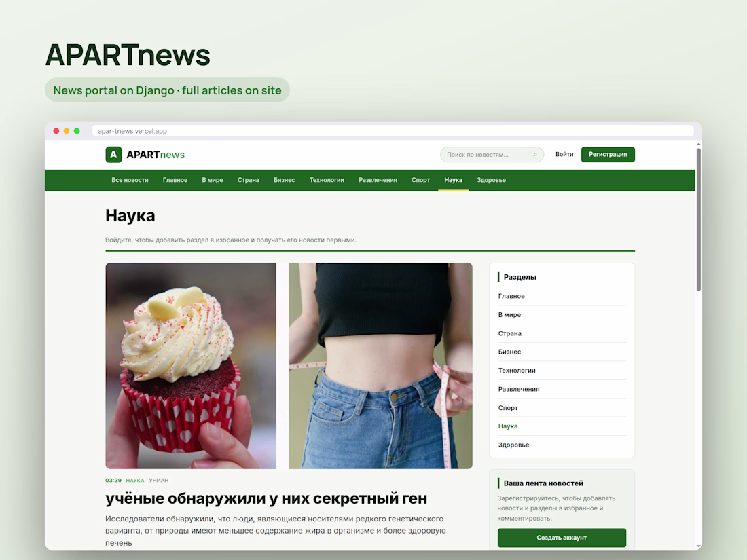Viewport: 747px width, 560px height.
Task: Select the Развлечения nav tab
Action: pos(378,180)
